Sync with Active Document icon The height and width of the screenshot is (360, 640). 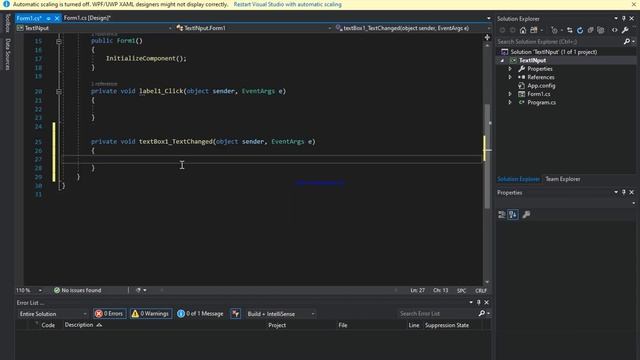[x=570, y=30]
